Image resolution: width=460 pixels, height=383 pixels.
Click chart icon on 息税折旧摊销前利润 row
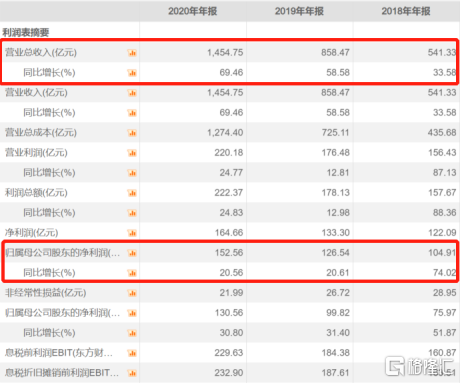point(132,373)
